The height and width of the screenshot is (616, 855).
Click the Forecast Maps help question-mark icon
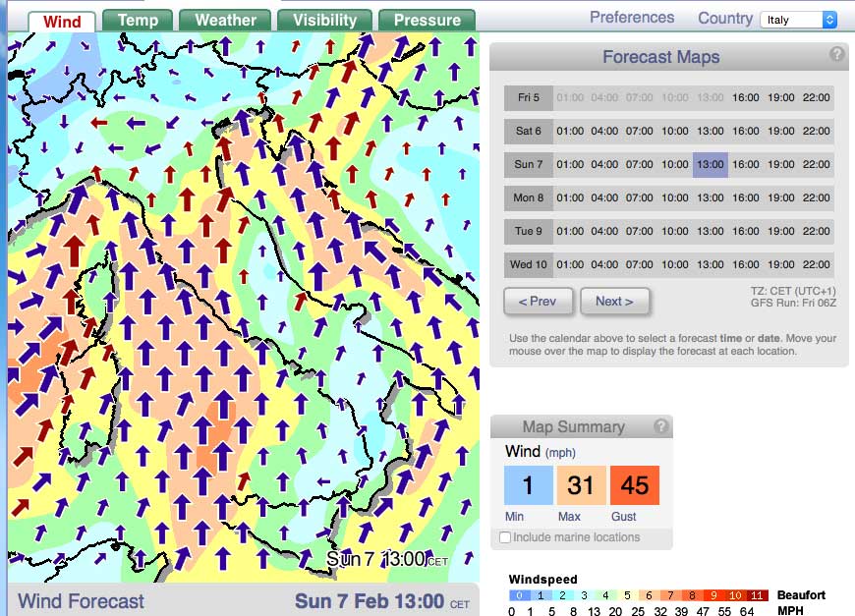pos(836,55)
